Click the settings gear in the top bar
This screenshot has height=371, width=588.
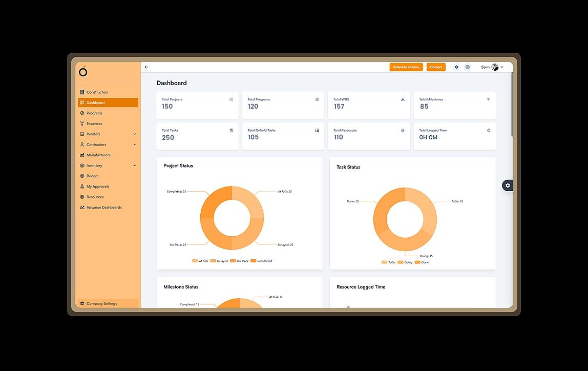click(x=456, y=67)
